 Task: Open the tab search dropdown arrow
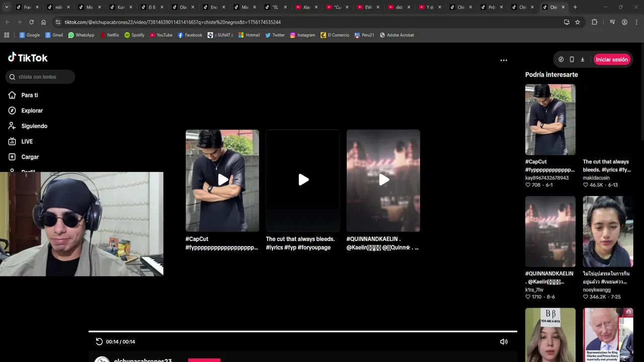6,7
